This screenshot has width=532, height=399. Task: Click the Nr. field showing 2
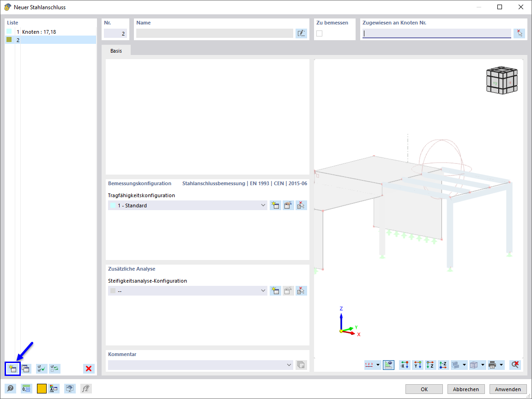coord(115,33)
